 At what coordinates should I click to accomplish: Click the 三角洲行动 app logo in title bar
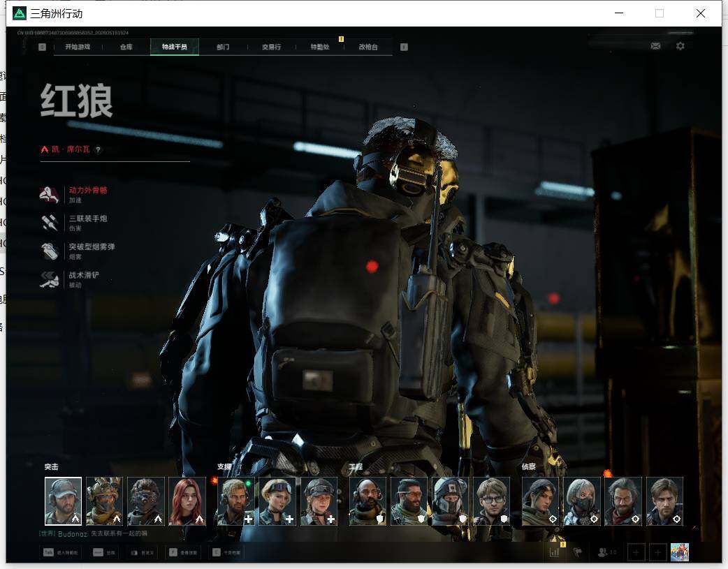(20, 13)
